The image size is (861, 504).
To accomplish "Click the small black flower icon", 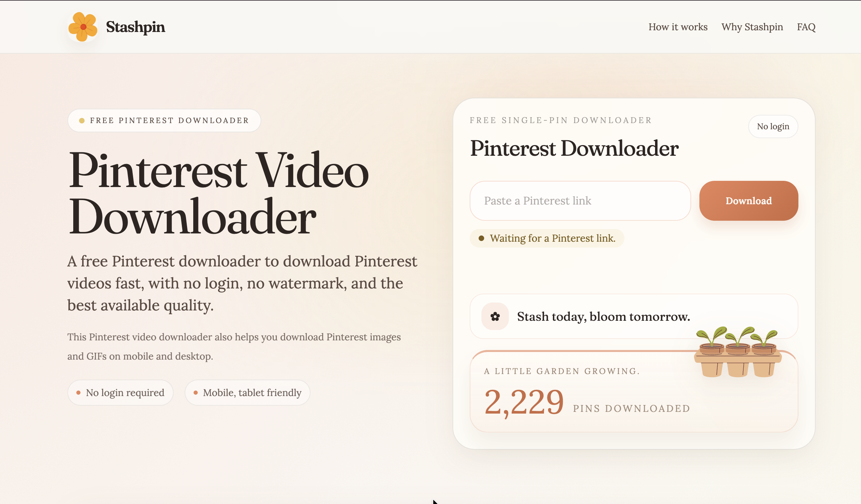I will [495, 316].
